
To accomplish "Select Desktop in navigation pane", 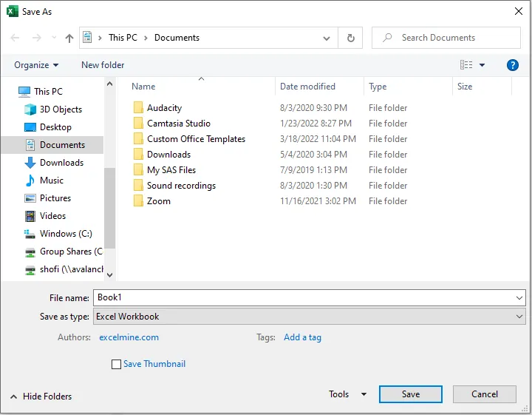I will (55, 127).
